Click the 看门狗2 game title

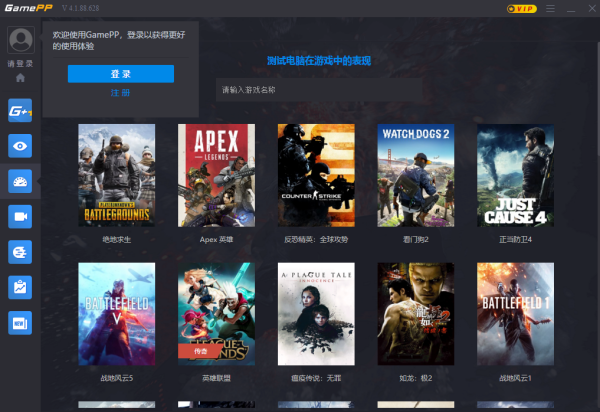[x=416, y=239]
